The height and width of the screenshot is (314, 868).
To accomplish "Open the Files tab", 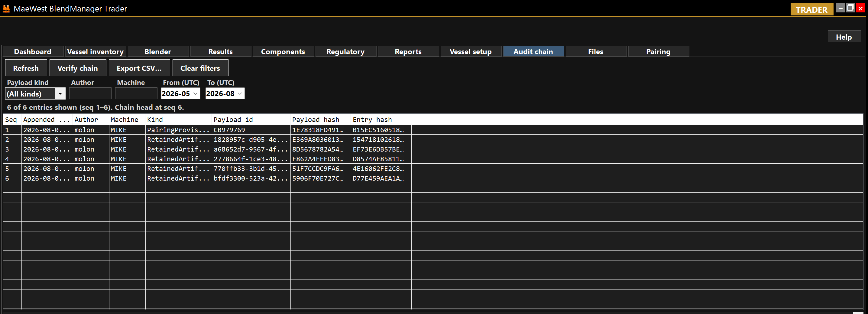I will [595, 52].
